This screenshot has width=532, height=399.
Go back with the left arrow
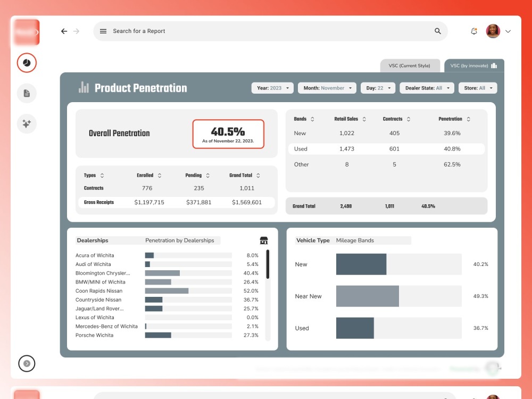click(x=64, y=31)
